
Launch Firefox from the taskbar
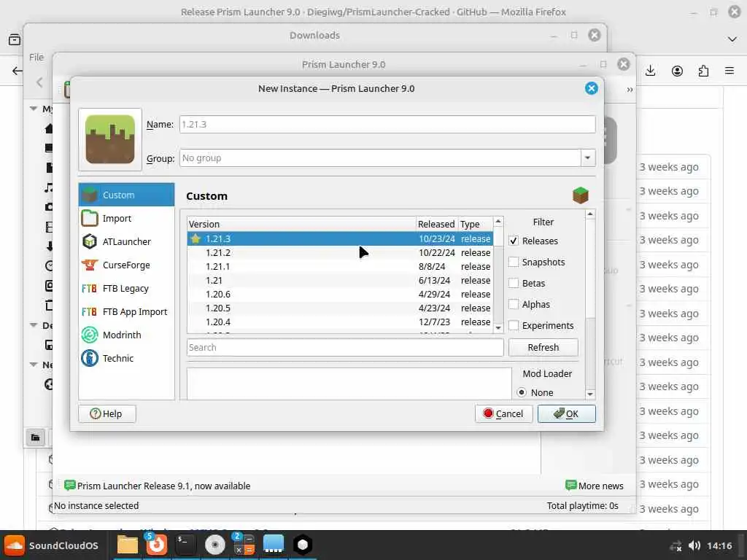tap(157, 545)
